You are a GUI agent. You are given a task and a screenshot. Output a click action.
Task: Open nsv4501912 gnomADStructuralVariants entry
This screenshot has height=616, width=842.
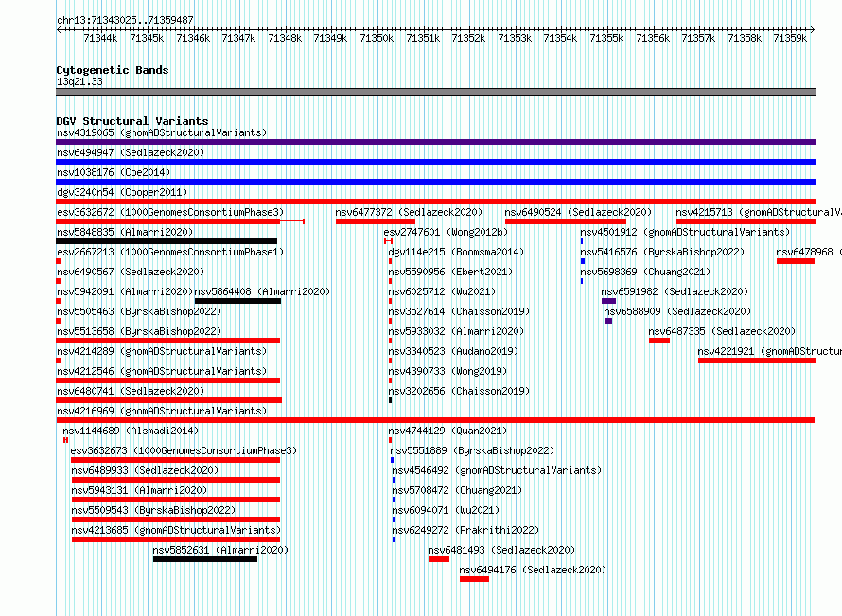pyautogui.click(x=685, y=232)
